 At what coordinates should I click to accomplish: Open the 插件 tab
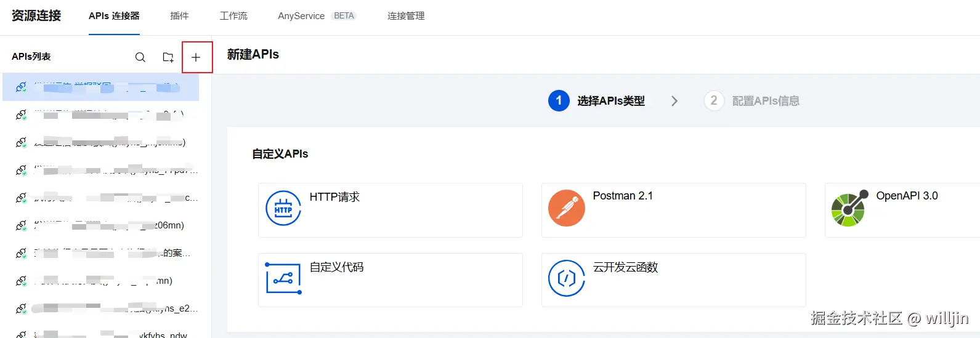pyautogui.click(x=179, y=16)
